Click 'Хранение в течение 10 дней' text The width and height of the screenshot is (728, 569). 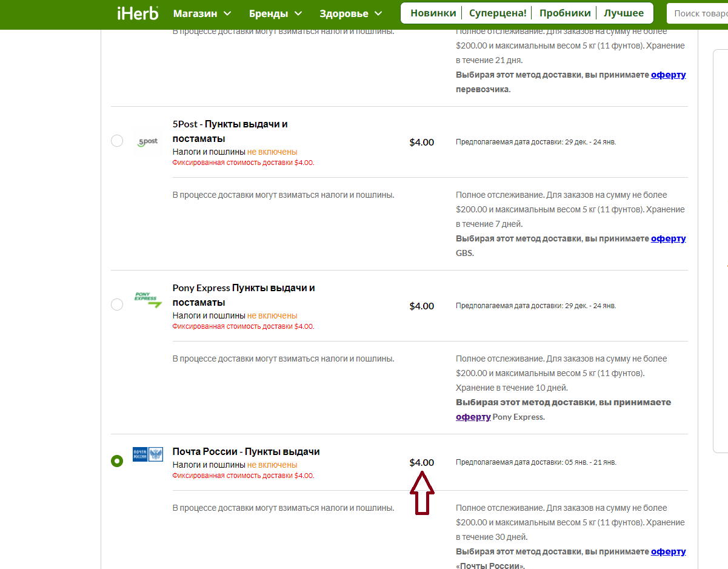(x=512, y=388)
